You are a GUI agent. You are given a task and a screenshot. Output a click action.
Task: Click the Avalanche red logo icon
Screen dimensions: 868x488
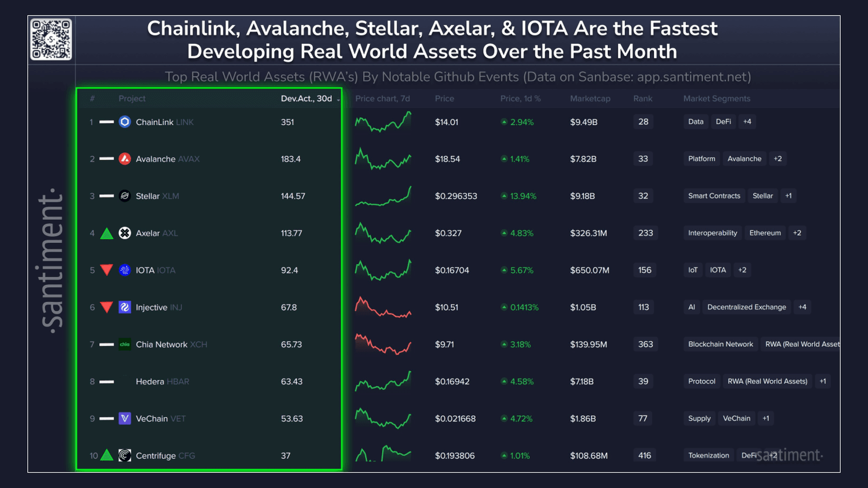coord(125,159)
